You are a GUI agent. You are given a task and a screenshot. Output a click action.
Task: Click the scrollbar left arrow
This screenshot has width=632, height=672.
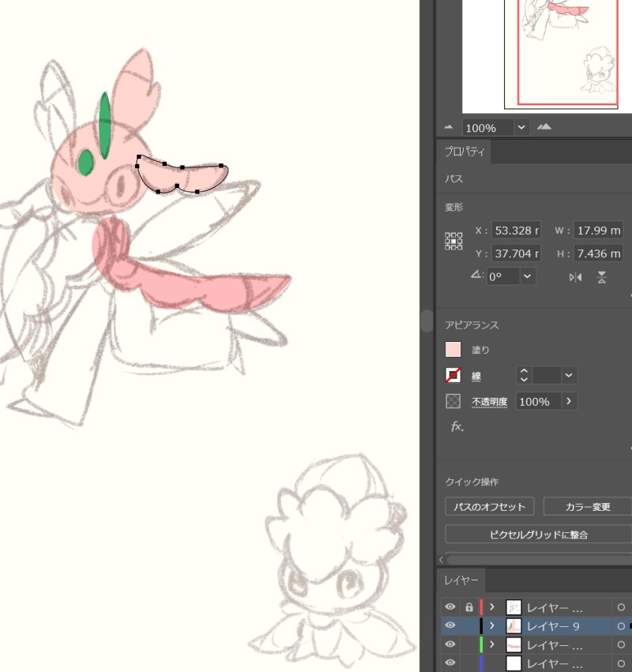pyautogui.click(x=441, y=560)
